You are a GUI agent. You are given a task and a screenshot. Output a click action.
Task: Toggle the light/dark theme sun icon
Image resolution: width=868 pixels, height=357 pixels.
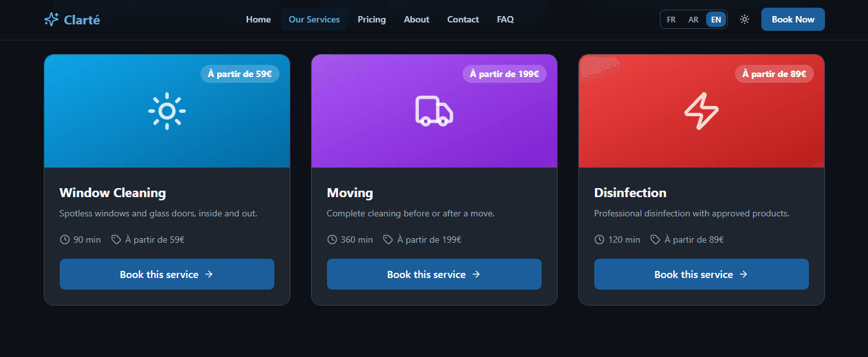click(745, 19)
